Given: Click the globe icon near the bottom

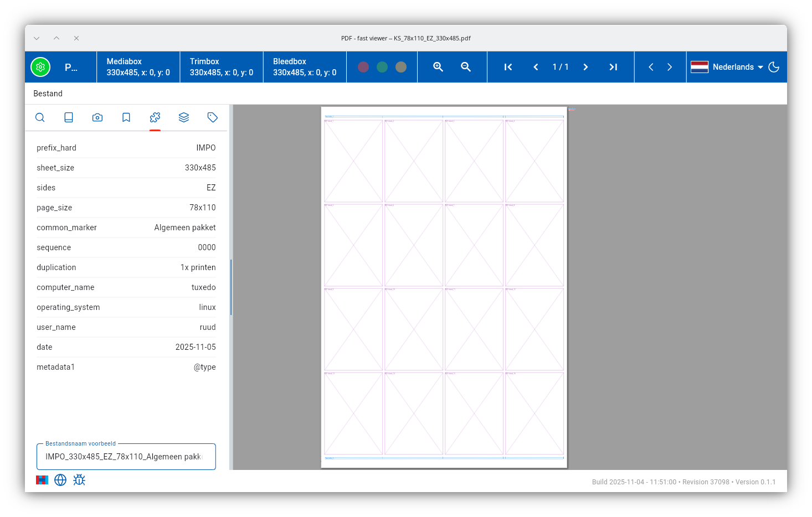Looking at the screenshot, I should [60, 480].
